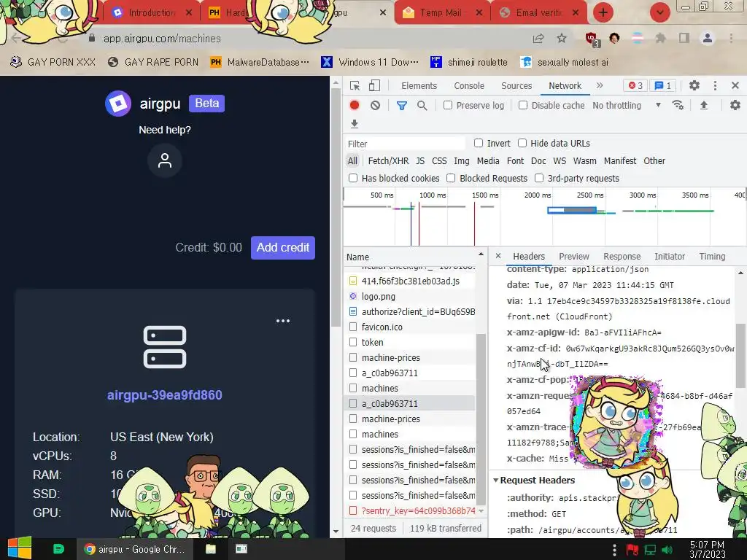Viewport: 747px width, 560px height.
Task: Click the Headers pane vertical scrollbar
Action: [740, 355]
